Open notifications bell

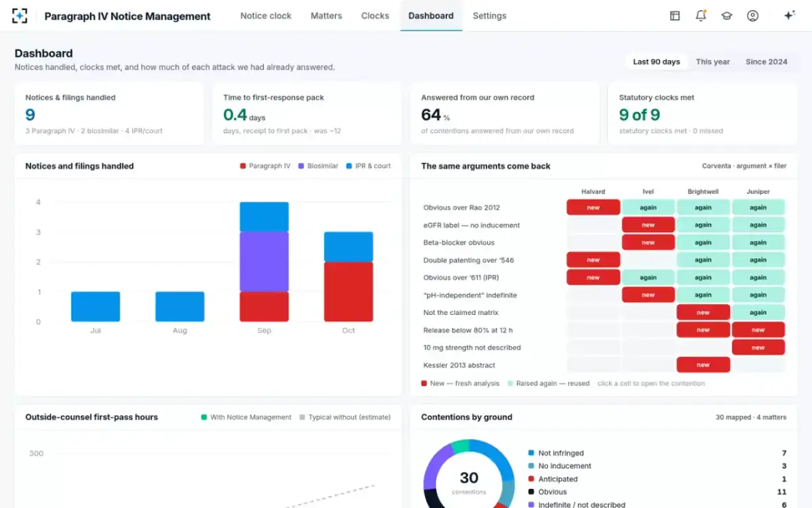click(701, 16)
